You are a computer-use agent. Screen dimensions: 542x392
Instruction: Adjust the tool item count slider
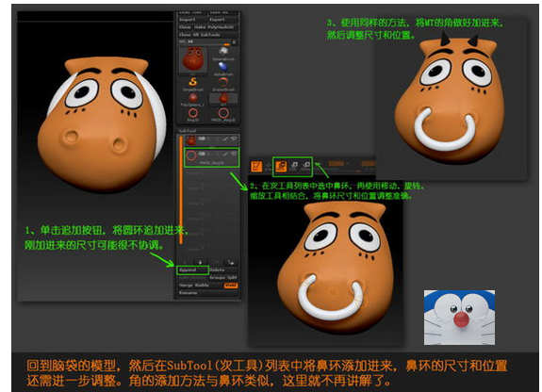[204, 42]
